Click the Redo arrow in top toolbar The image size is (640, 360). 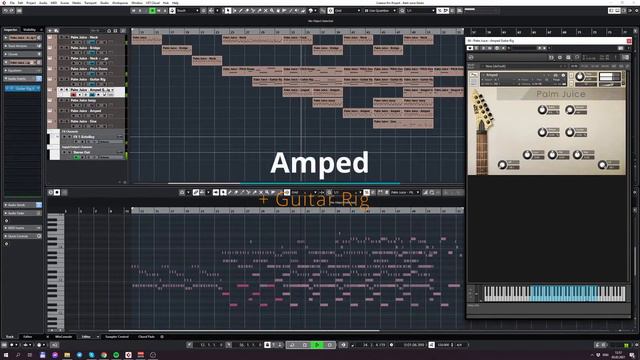click(x=12, y=11)
